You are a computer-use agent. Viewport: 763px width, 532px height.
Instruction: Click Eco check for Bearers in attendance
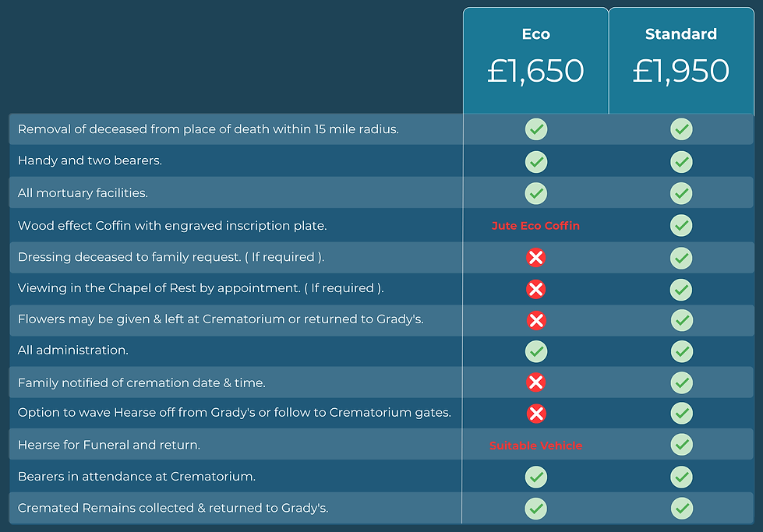(535, 477)
